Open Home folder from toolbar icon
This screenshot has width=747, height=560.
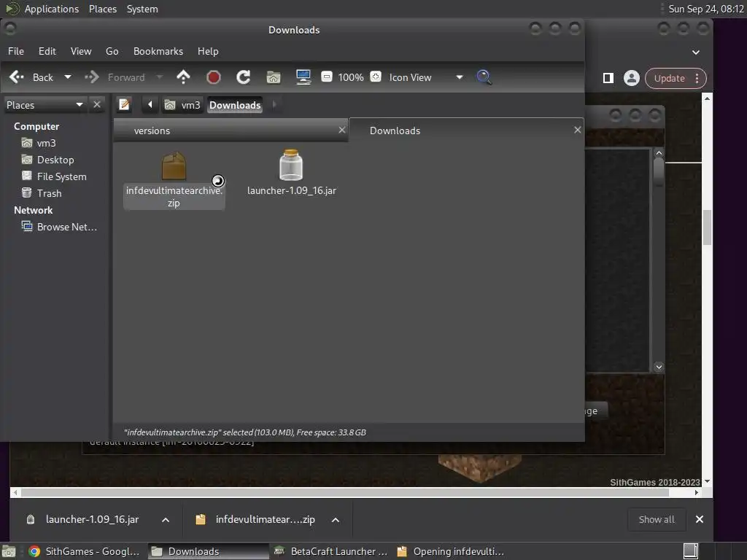click(x=274, y=77)
